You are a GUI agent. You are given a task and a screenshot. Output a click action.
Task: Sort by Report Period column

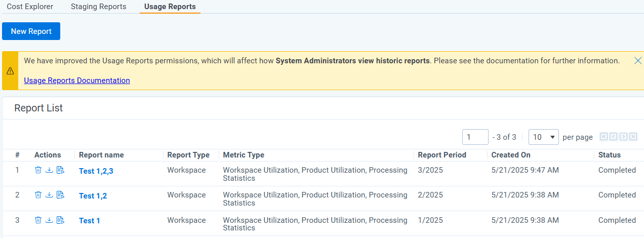442,155
